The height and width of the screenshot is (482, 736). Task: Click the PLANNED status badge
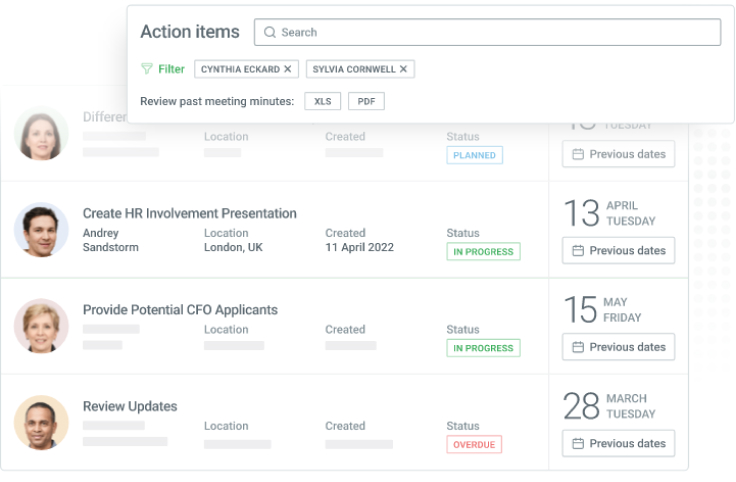click(474, 155)
